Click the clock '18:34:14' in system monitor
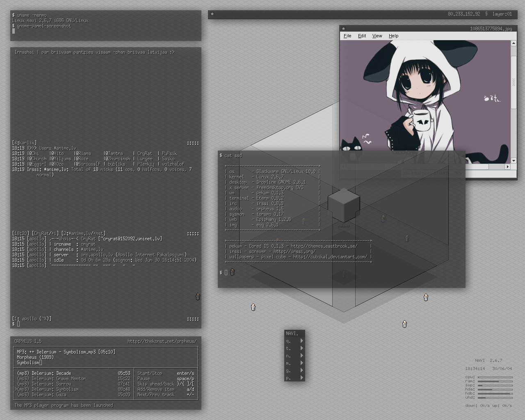This screenshot has width=525, height=420. pyautogui.click(x=475, y=368)
